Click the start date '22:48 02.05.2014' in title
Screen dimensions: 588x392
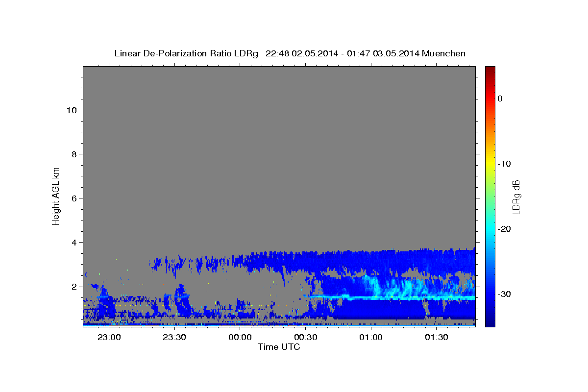(x=302, y=53)
